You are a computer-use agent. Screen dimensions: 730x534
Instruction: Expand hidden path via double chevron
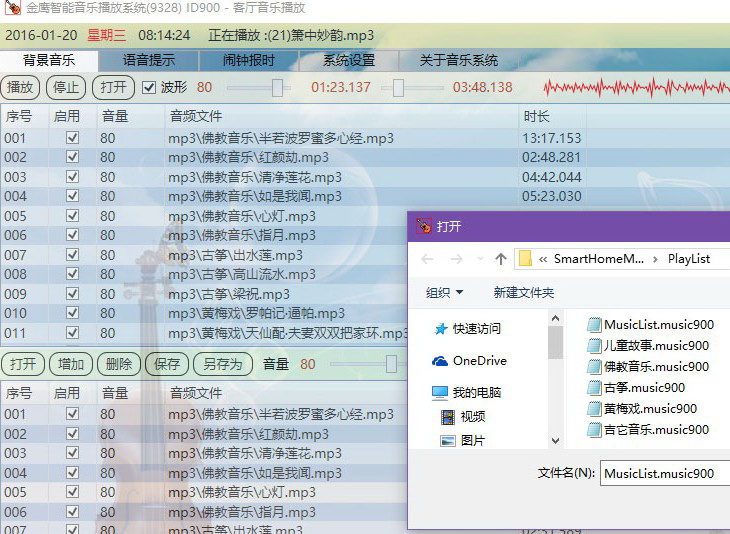542,259
